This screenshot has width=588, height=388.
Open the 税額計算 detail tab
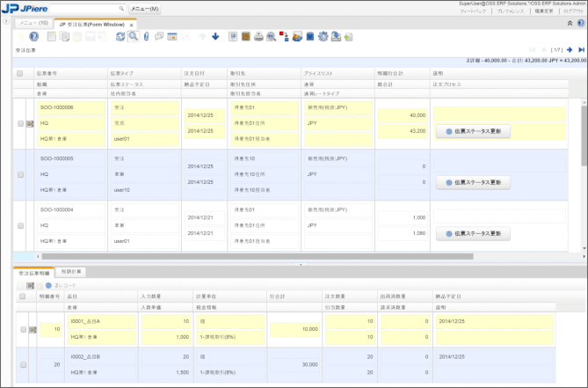(71, 272)
